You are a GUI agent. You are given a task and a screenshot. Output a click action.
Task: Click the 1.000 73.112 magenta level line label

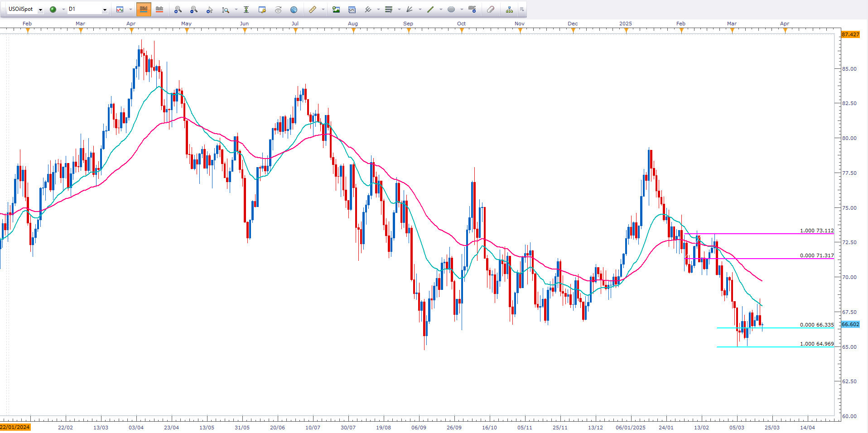(x=816, y=231)
